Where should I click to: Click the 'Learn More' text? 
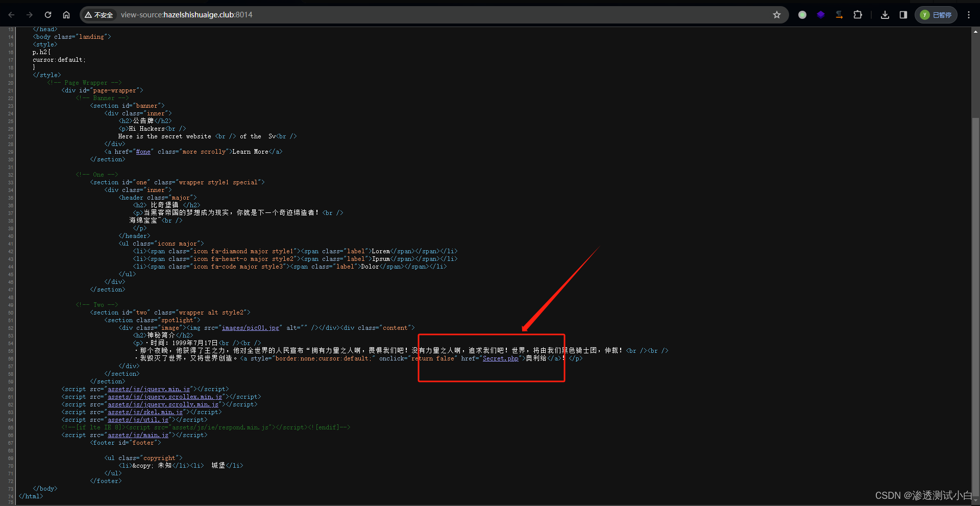point(250,152)
